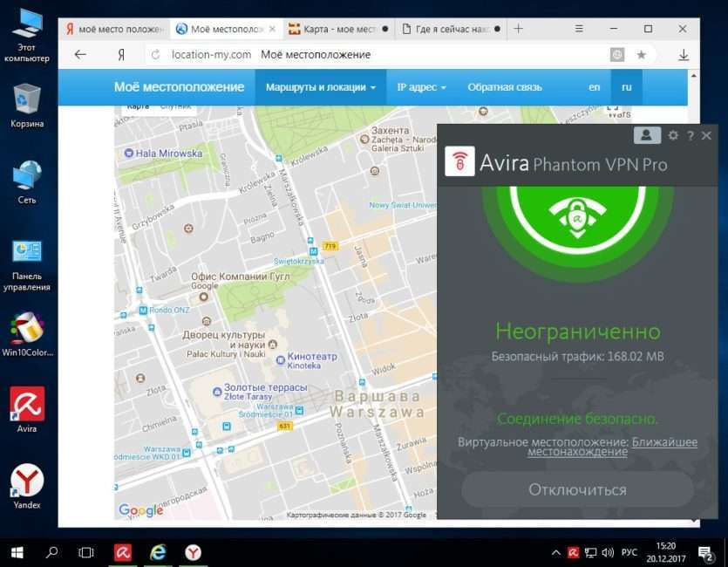Screen dimensions: 728x567
Task: Open the browser hamburger menu
Action: [x=579, y=29]
